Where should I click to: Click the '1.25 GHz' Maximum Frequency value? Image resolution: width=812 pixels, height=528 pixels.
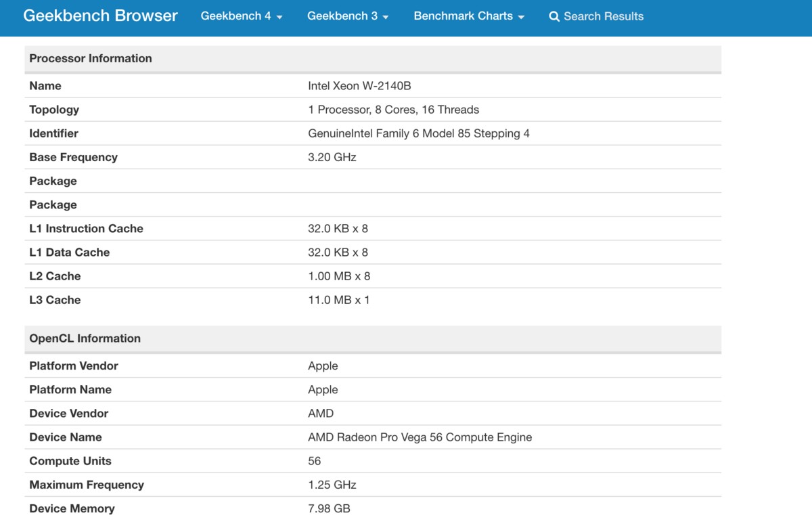[332, 485]
